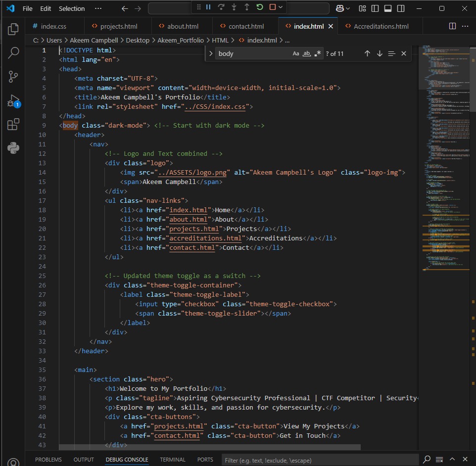Click the index.html breadcrumb item
The image size is (476, 466).
point(258,41)
